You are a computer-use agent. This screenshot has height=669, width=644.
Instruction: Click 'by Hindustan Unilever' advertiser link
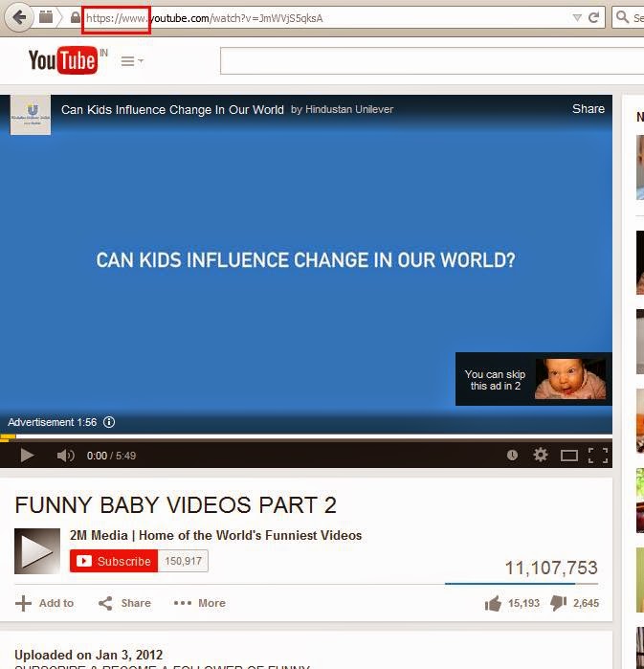tap(342, 109)
